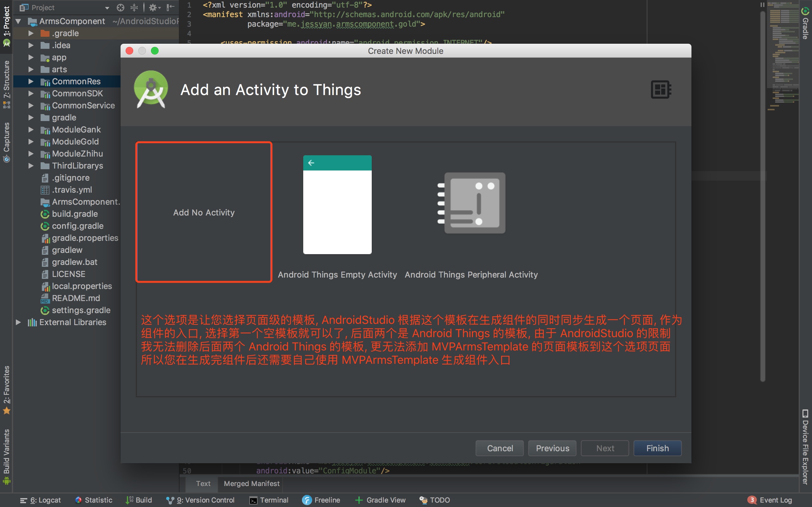Select the Add No Activity template
812x507 pixels.
(204, 212)
